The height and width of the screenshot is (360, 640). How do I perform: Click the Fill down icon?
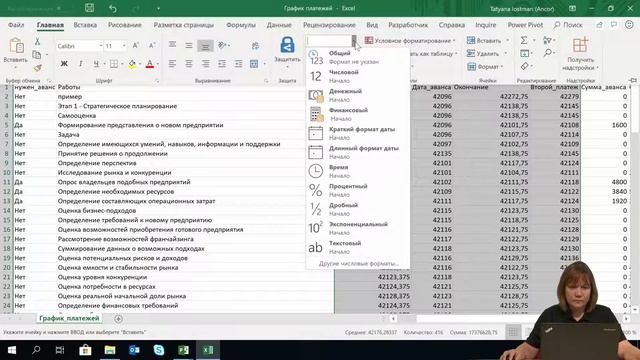coord(524,53)
